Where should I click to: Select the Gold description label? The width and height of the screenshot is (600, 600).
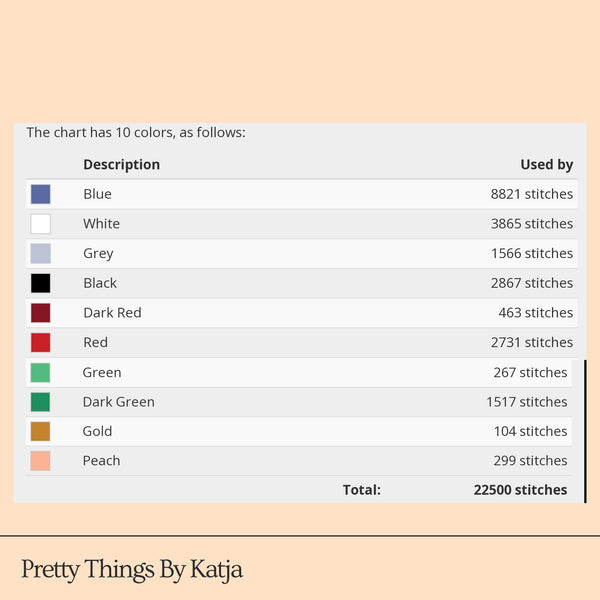pyautogui.click(x=97, y=431)
